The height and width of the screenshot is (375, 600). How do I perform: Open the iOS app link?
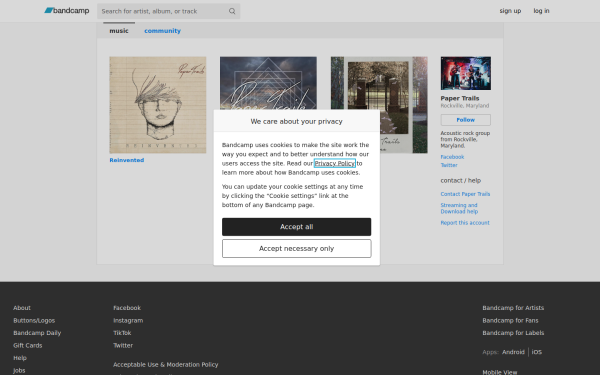(x=536, y=352)
